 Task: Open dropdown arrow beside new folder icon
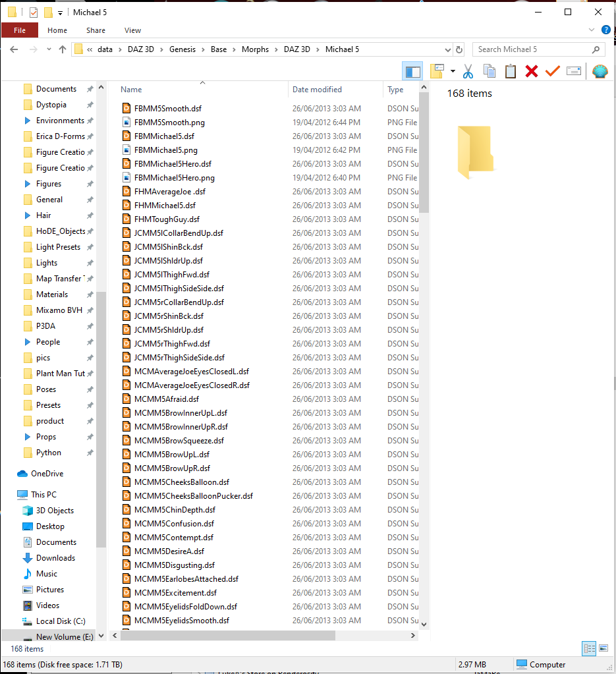click(x=453, y=71)
